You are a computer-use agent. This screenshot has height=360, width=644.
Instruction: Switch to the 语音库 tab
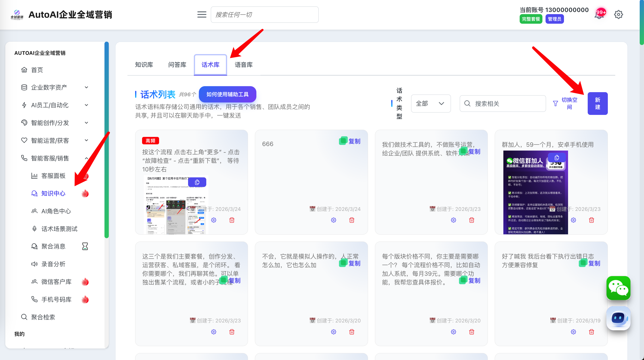pos(243,65)
